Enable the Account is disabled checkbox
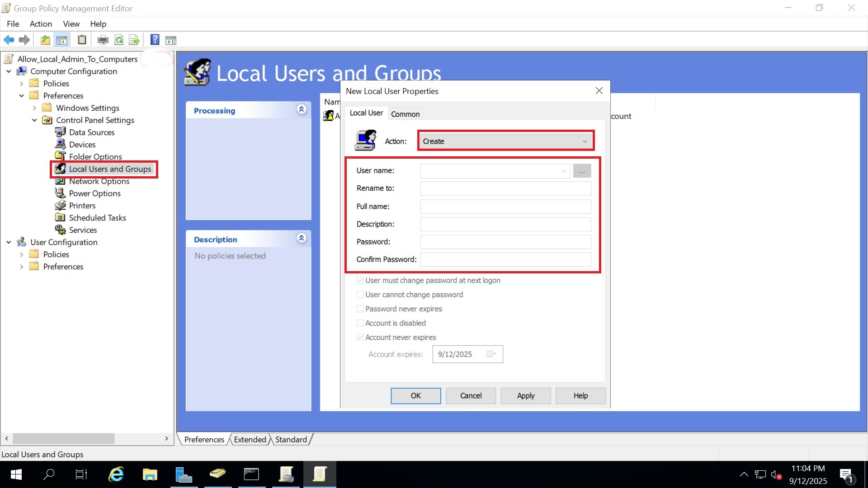Image resolution: width=868 pixels, height=488 pixels. pos(360,323)
